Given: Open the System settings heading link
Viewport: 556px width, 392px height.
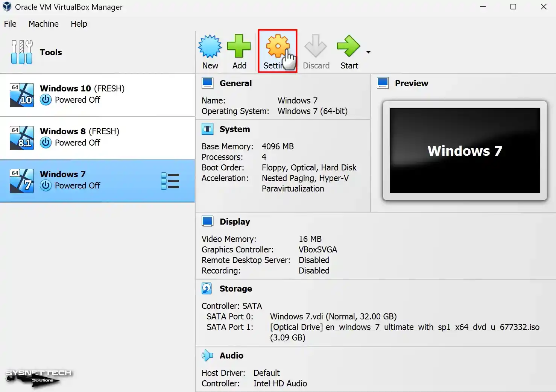Looking at the screenshot, I should tap(235, 129).
